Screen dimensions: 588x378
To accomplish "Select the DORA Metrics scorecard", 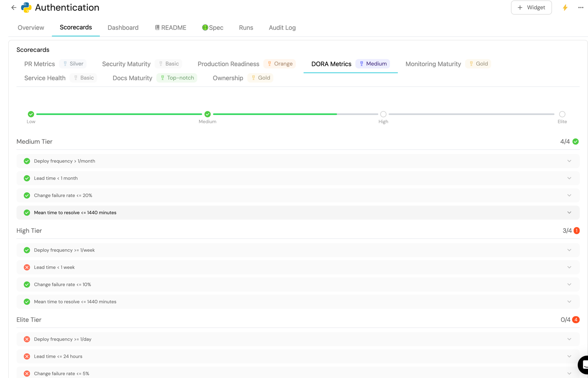I will pos(331,64).
